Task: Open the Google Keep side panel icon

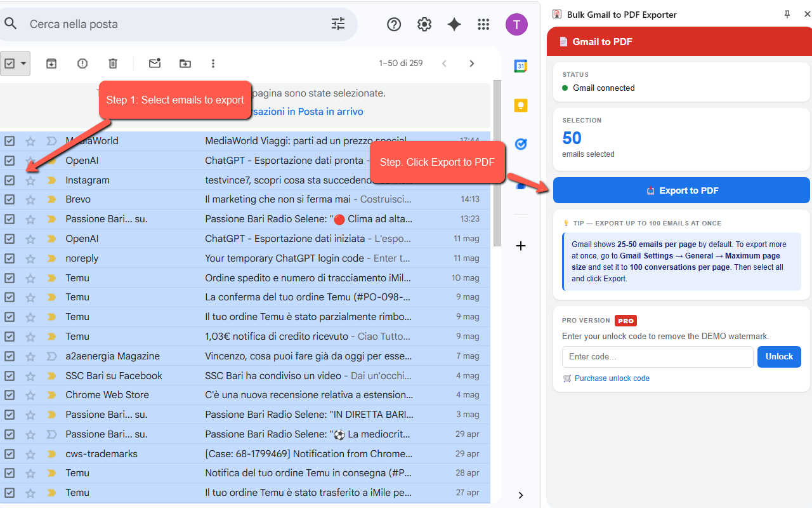Action: pos(521,105)
